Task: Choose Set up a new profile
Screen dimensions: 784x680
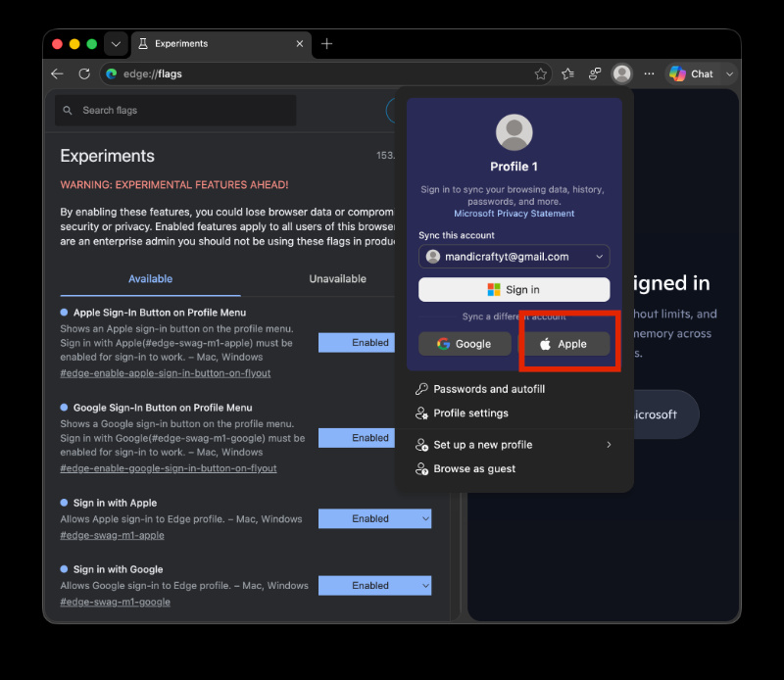Action: click(514, 445)
